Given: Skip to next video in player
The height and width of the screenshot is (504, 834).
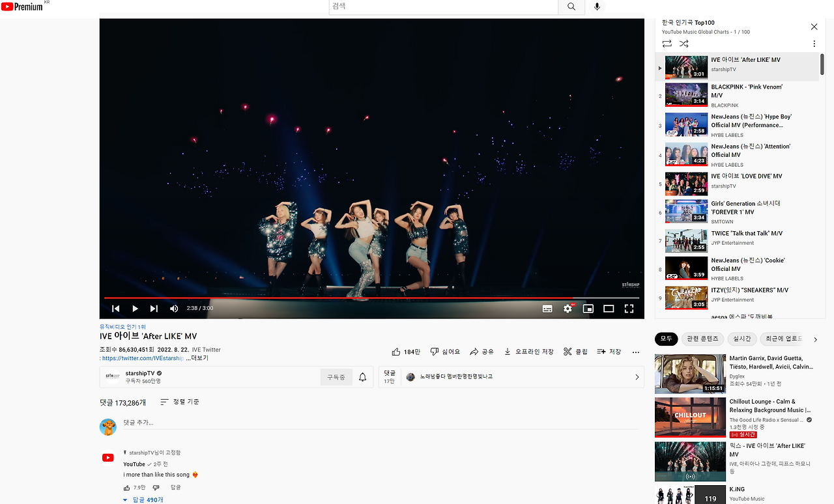Looking at the screenshot, I should 154,309.
